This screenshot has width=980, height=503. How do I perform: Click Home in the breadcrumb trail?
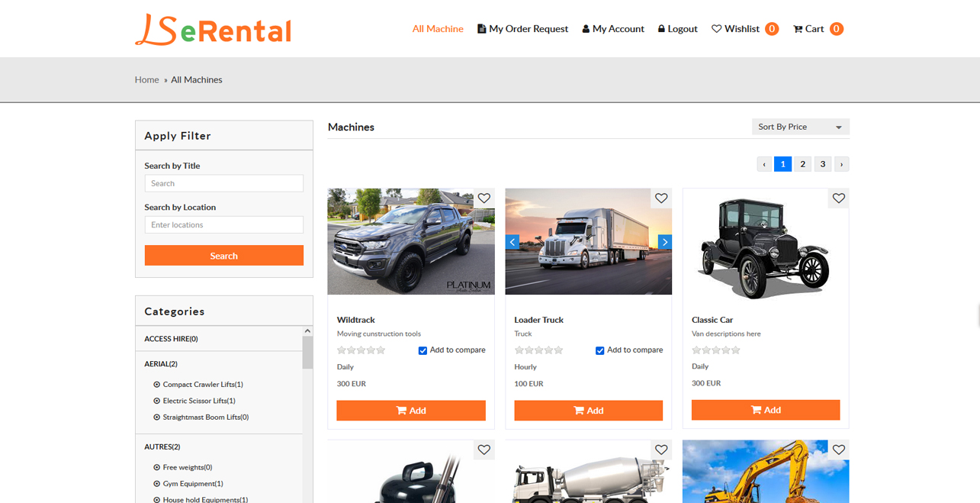point(146,79)
